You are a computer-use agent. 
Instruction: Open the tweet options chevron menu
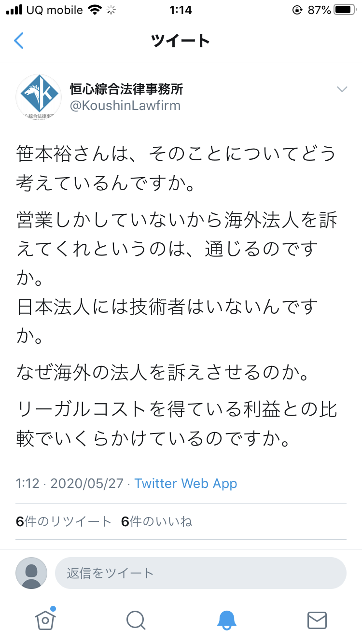click(342, 89)
